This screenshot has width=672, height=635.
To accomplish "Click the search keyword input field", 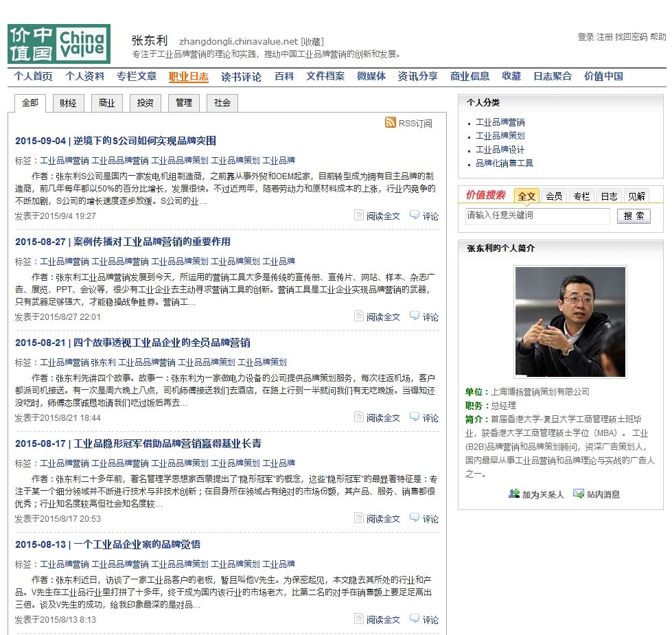I will tap(537, 216).
